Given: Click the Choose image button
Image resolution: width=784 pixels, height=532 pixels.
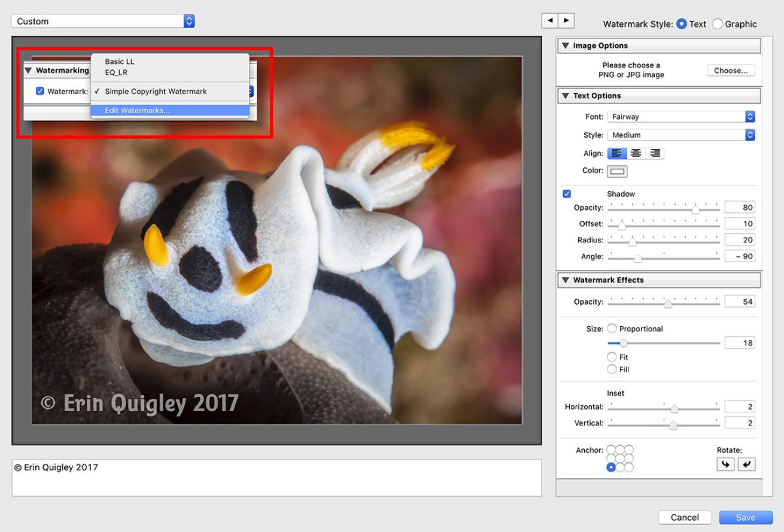Looking at the screenshot, I should coord(731,71).
